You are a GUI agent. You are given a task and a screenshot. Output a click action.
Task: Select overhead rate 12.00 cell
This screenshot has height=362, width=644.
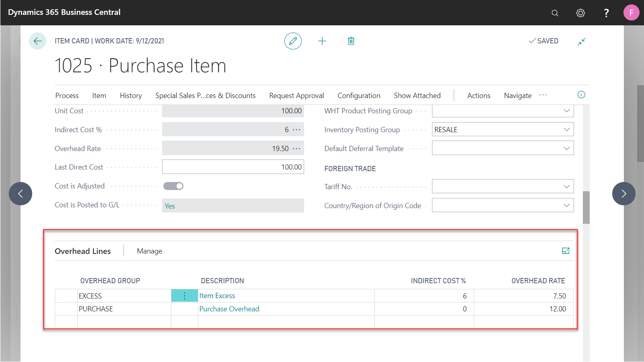tap(524, 309)
